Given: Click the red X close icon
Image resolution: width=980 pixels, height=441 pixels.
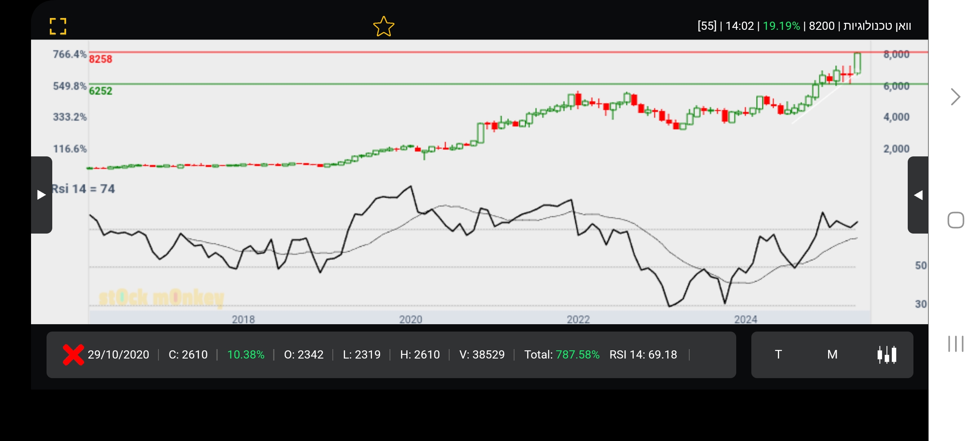Looking at the screenshot, I should [x=73, y=354].
